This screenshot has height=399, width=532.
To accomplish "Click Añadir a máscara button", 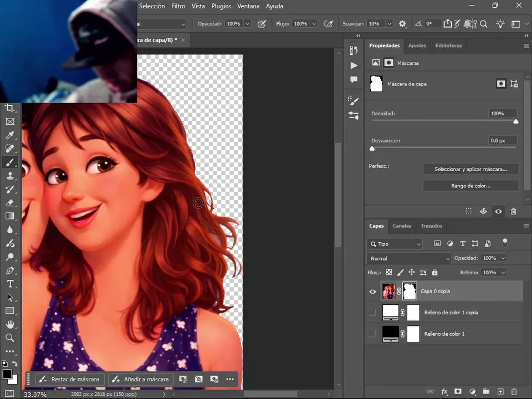I will pos(141,379).
